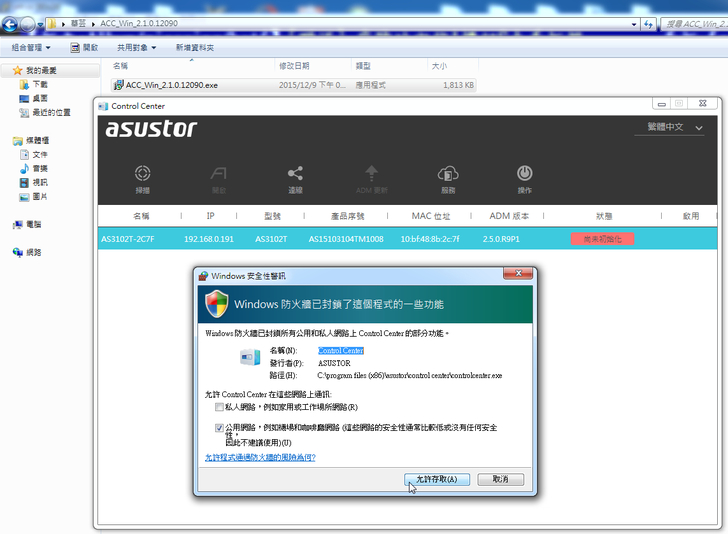Click the Control Center program icon in alert
This screenshot has height=534, width=728.
point(250,358)
